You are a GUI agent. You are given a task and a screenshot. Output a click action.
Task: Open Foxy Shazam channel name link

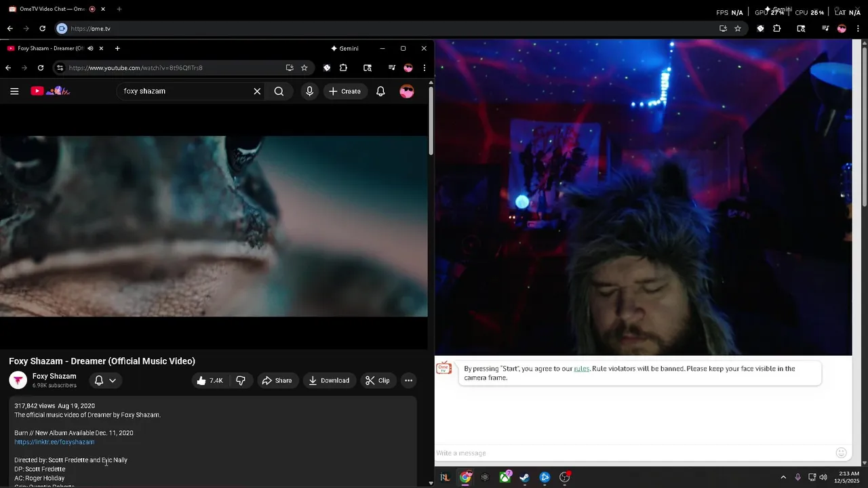[54, 376]
